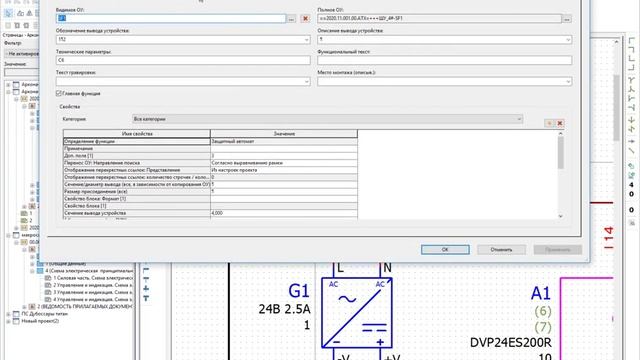
Task: Select the right-down angle connection symbol
Action: [631, 40]
